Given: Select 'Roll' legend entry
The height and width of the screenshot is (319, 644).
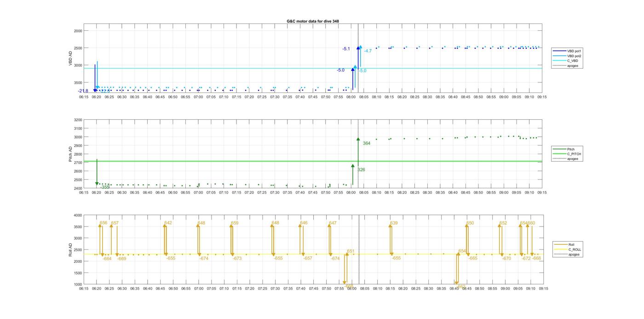Looking at the screenshot, I should coord(564,244).
